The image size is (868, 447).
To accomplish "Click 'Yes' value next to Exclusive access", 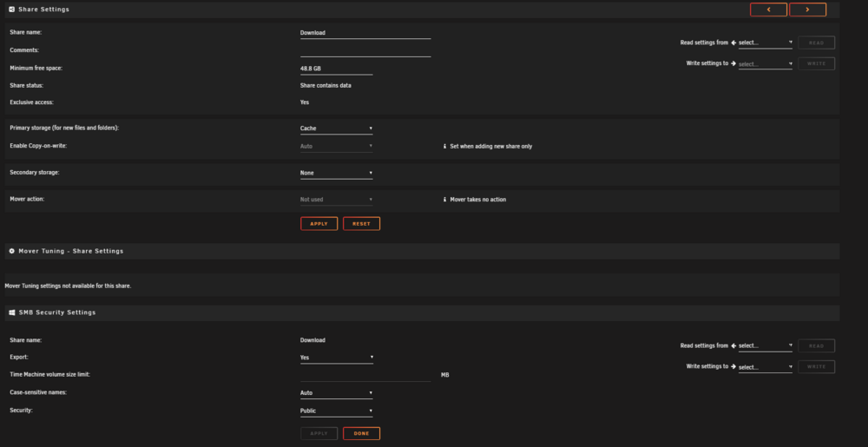I will pos(305,102).
